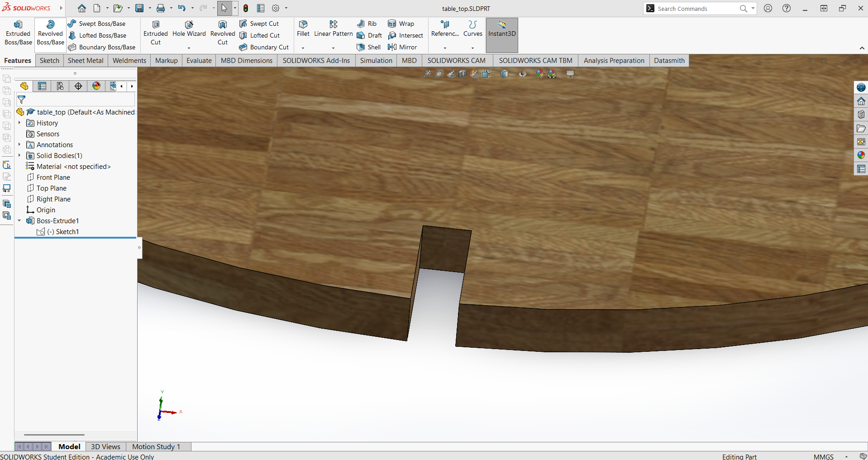Open the DisplayManager sphere tab

(96, 86)
